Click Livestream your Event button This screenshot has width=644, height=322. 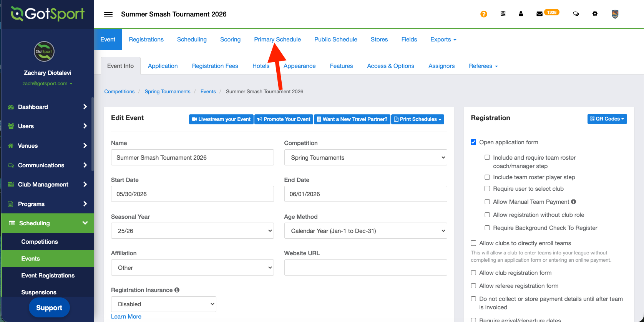[221, 119]
